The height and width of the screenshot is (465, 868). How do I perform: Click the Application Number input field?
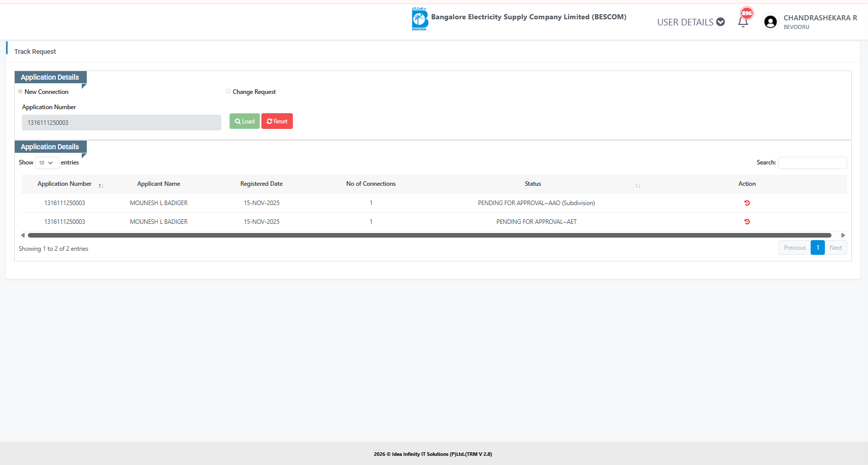click(x=121, y=122)
